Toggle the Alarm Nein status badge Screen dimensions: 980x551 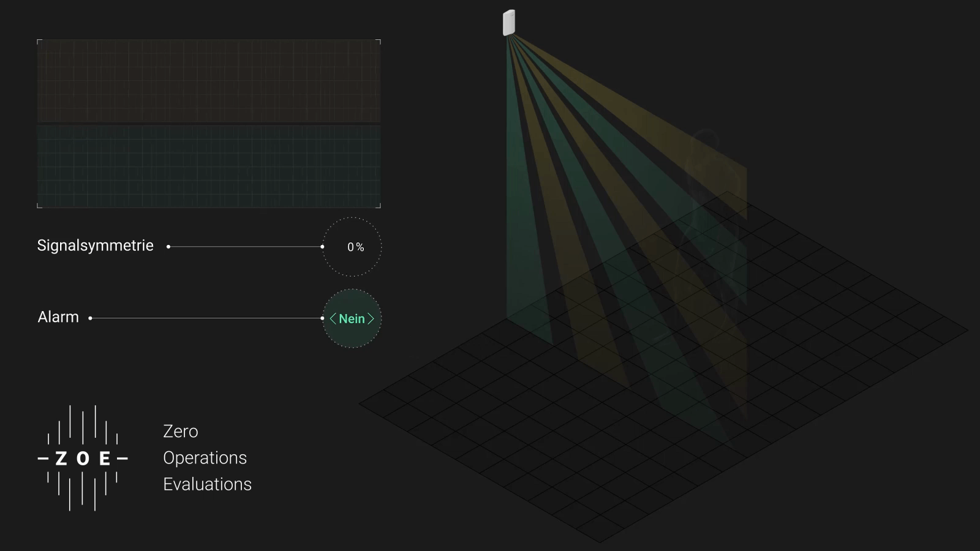pyautogui.click(x=352, y=318)
